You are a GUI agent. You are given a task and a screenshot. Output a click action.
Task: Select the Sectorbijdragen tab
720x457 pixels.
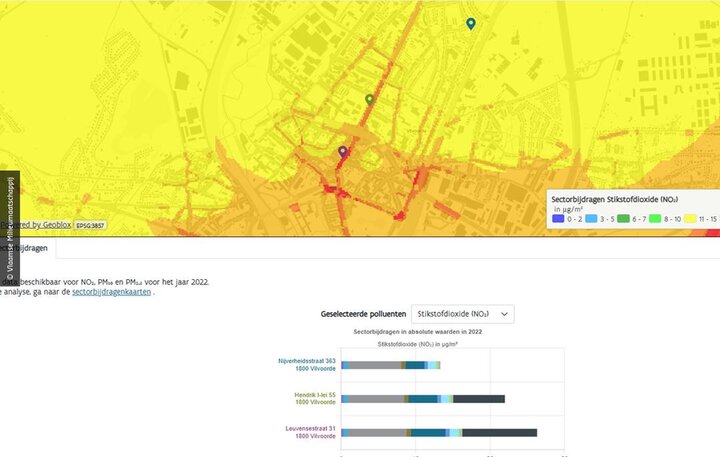click(x=28, y=247)
